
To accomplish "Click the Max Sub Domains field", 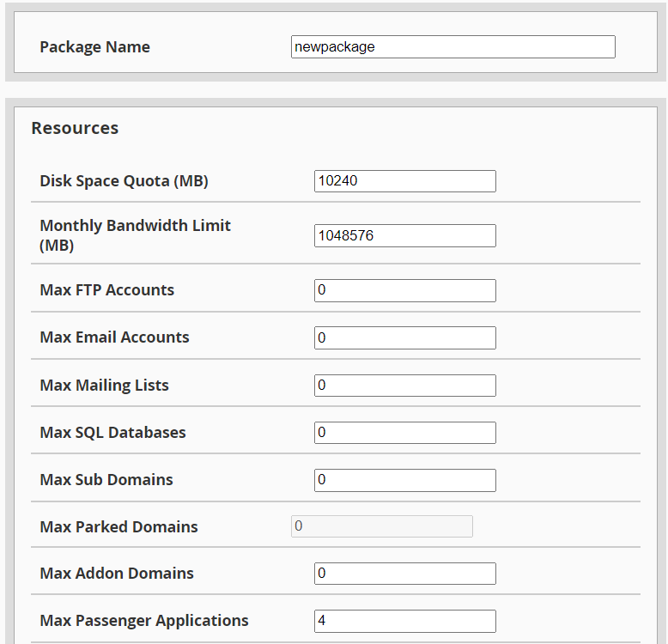I will coord(404,480).
